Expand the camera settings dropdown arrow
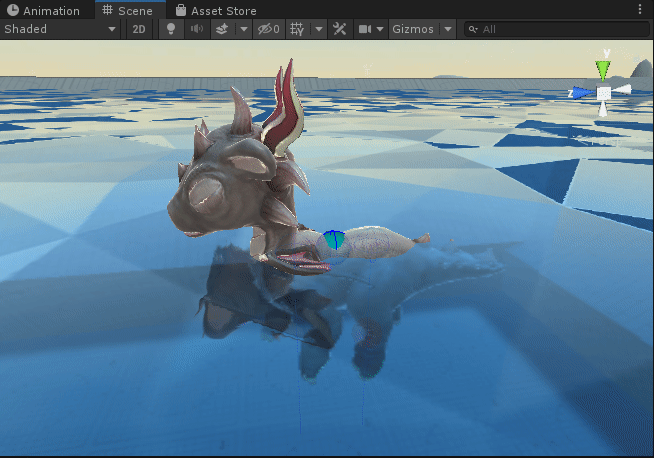654x458 pixels. click(380, 29)
